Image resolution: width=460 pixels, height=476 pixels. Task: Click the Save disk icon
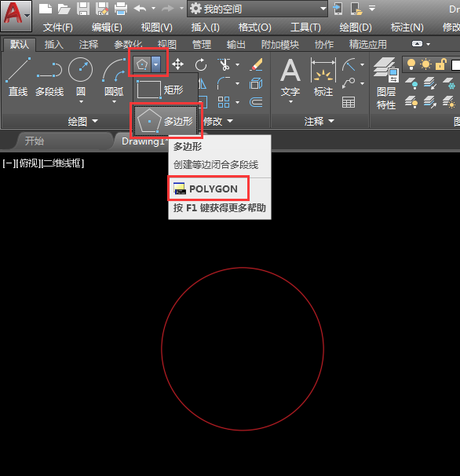[x=83, y=9]
